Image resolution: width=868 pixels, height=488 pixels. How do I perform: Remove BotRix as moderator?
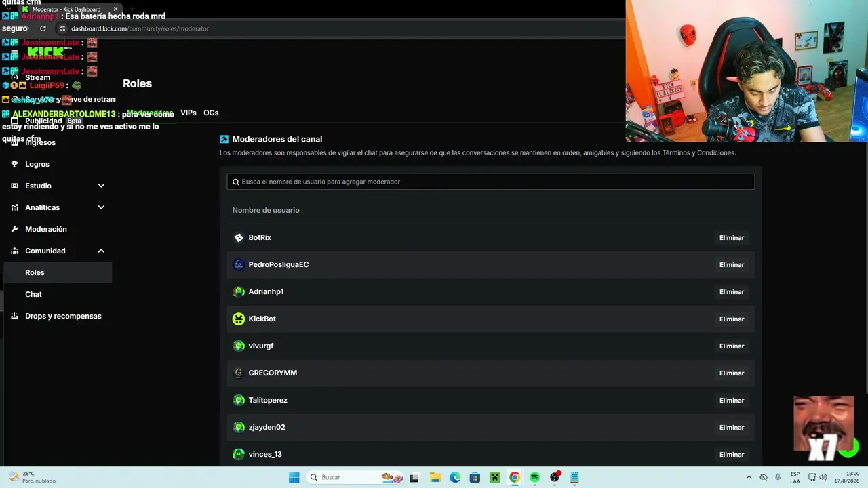pos(732,238)
